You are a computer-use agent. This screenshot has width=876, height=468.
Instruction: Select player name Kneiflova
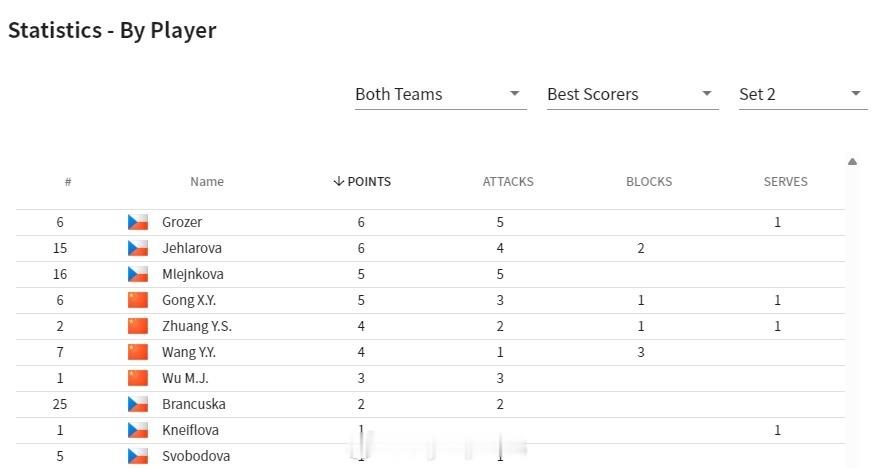tap(191, 430)
